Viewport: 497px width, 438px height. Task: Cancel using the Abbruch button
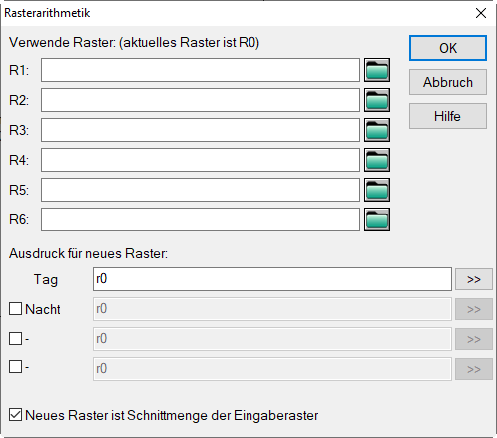point(448,82)
